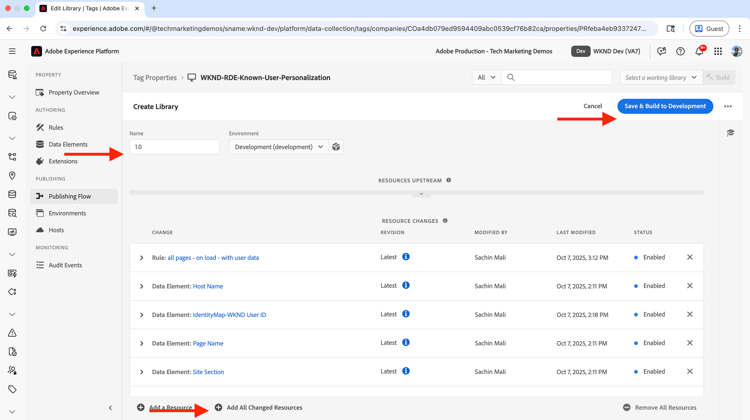Open Audit Events

pyautogui.click(x=65, y=265)
